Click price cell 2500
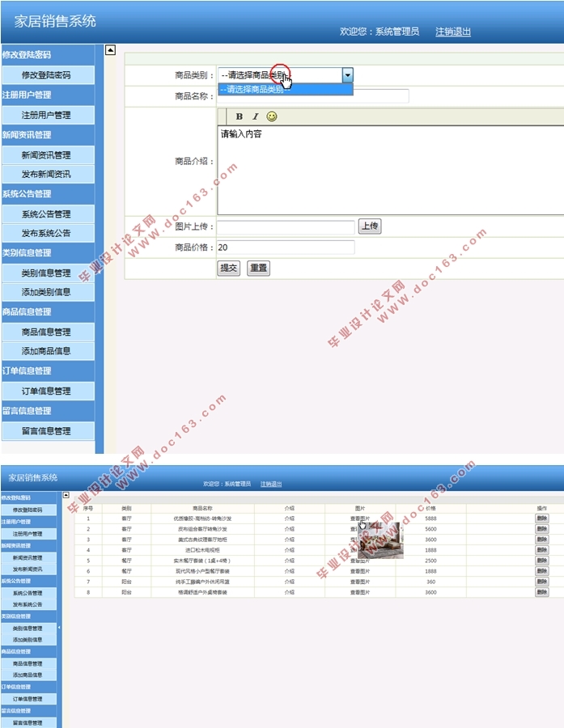 point(430,561)
